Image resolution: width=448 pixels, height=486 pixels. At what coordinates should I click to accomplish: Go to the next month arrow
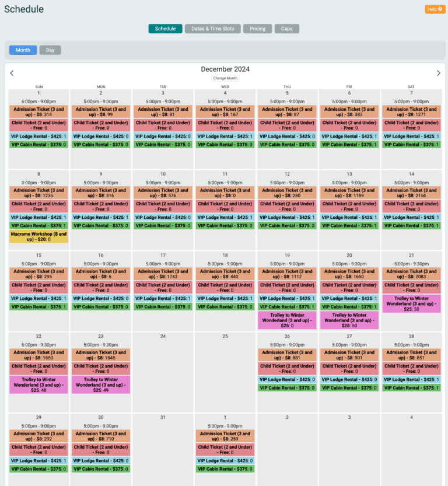pos(439,73)
